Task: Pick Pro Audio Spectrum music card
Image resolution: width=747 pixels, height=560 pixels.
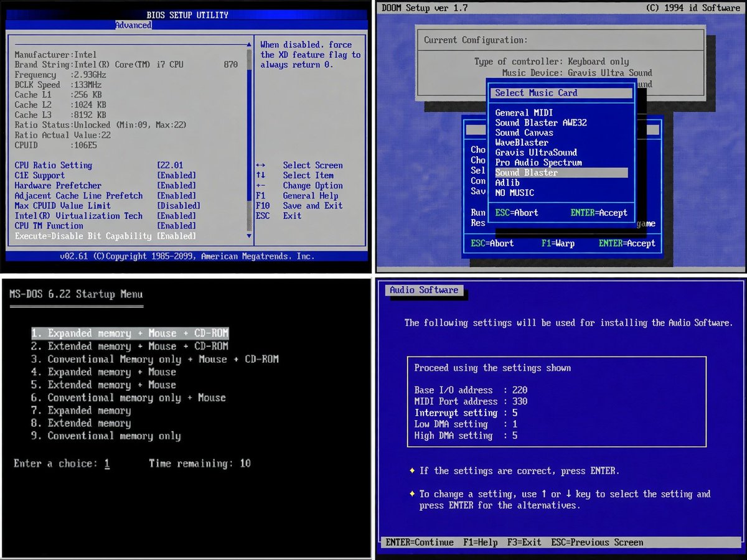Action: point(538,162)
